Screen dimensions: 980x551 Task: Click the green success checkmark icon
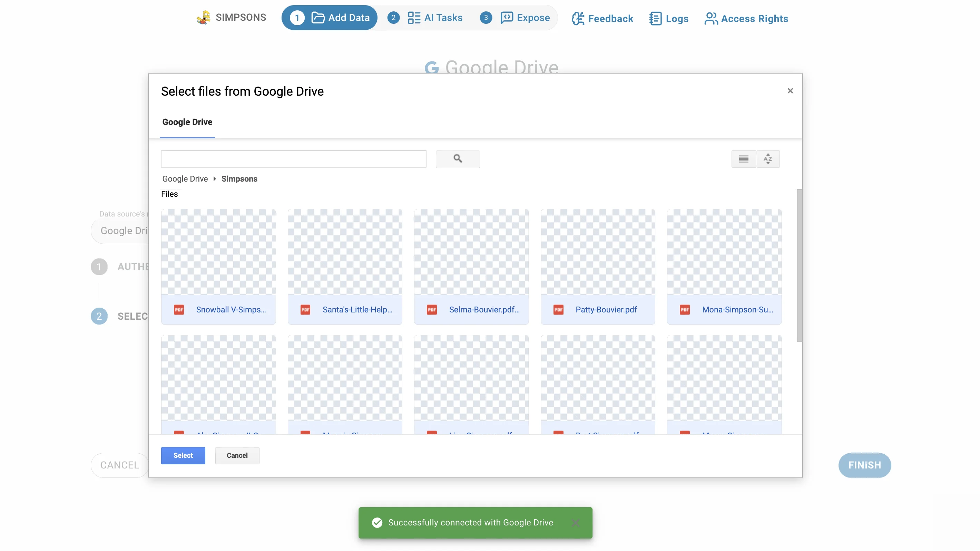pos(377,522)
